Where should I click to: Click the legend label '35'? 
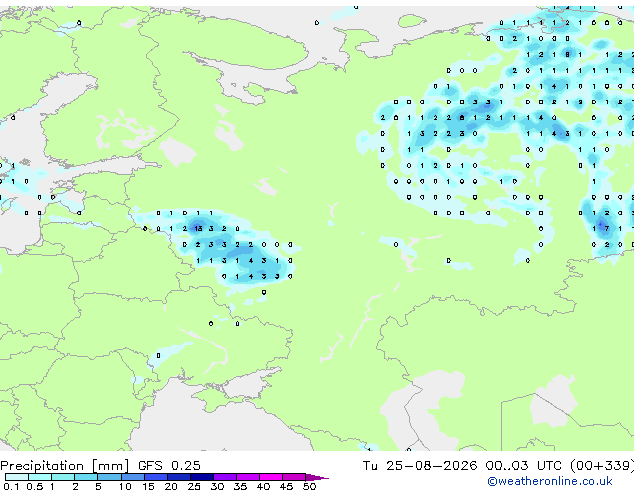point(240,486)
